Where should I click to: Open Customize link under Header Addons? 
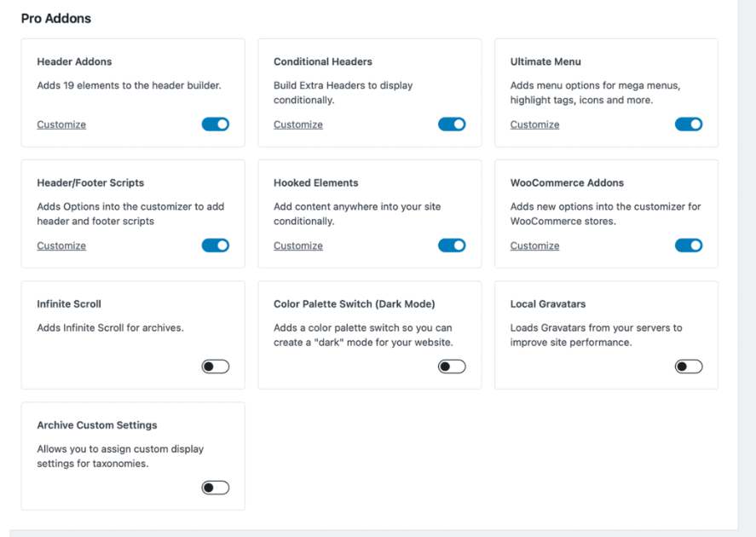point(61,124)
